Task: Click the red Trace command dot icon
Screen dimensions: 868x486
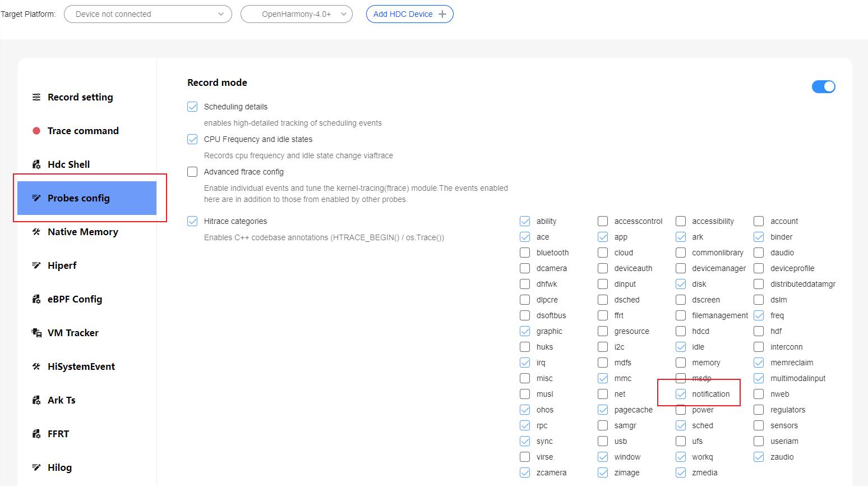Action: coord(36,131)
